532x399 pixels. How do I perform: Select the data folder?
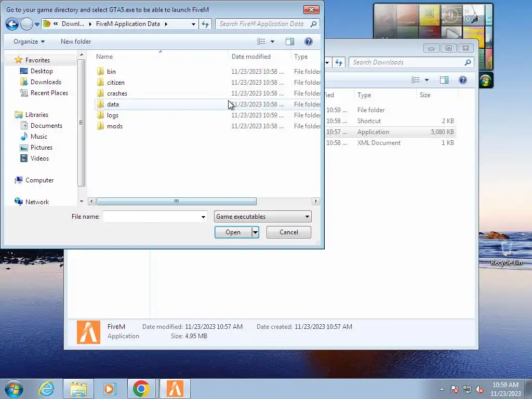[x=207, y=104]
